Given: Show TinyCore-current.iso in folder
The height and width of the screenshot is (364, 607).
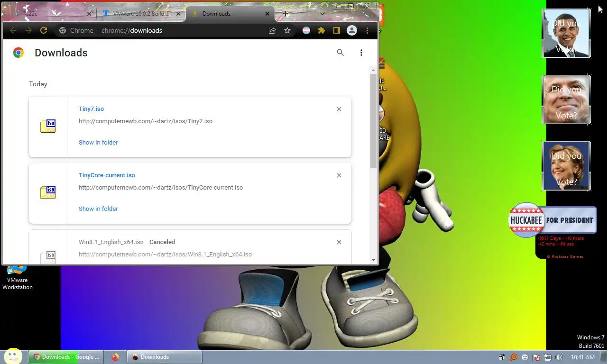Looking at the screenshot, I should [x=98, y=209].
